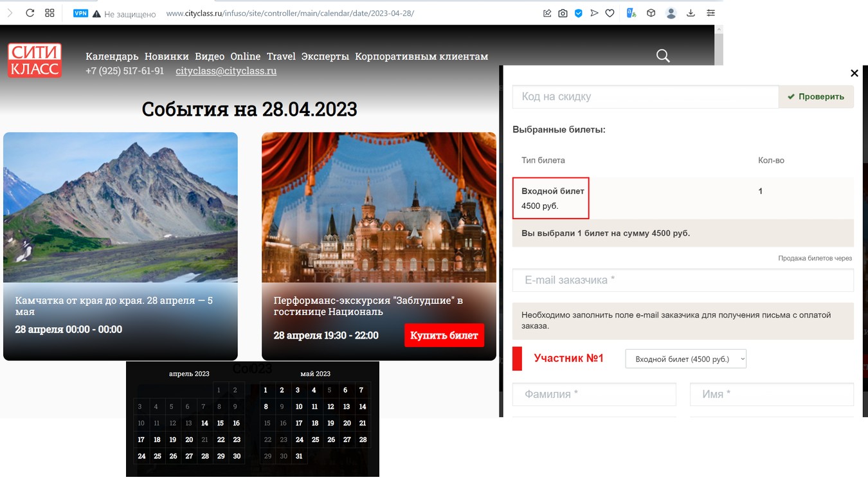
Task: Click the Продажа билетов через label
Action: click(x=815, y=258)
